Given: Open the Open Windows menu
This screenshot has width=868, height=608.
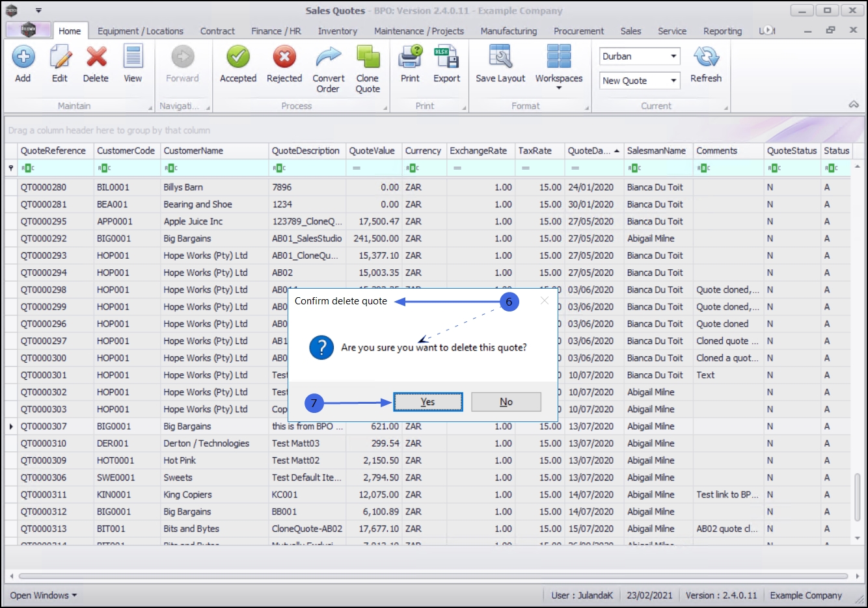Looking at the screenshot, I should [43, 595].
